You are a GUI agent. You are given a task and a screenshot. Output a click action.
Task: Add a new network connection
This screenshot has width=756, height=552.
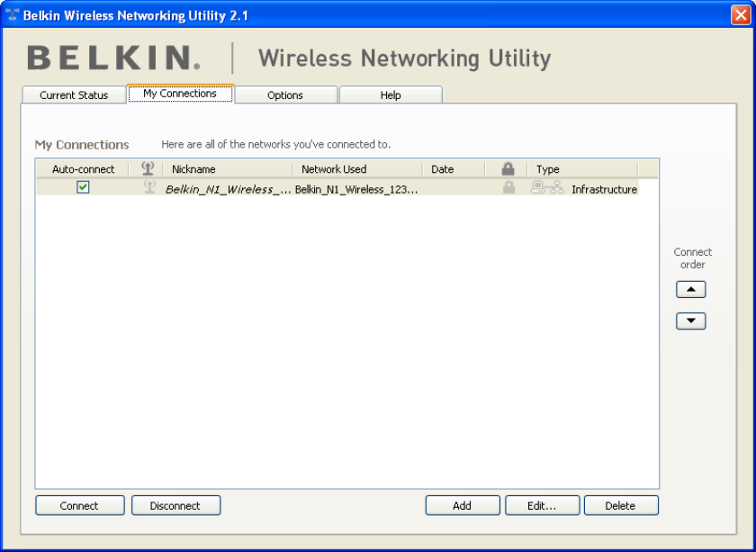pyautogui.click(x=463, y=506)
